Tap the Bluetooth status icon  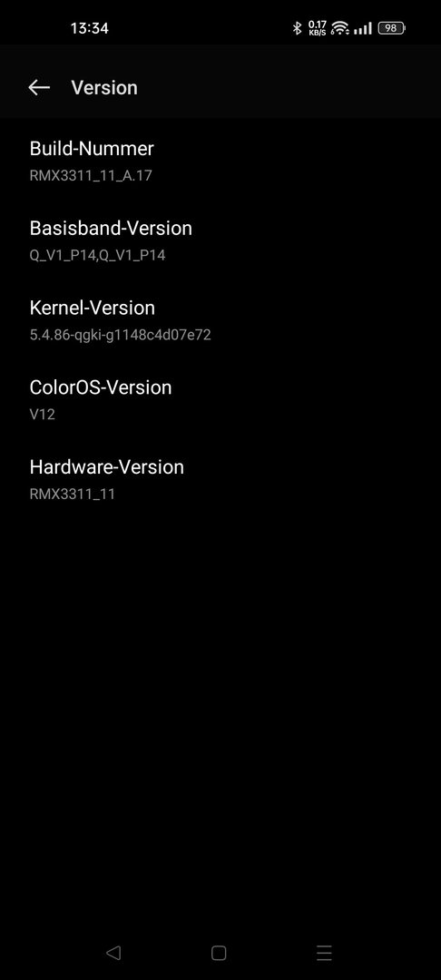point(298,28)
